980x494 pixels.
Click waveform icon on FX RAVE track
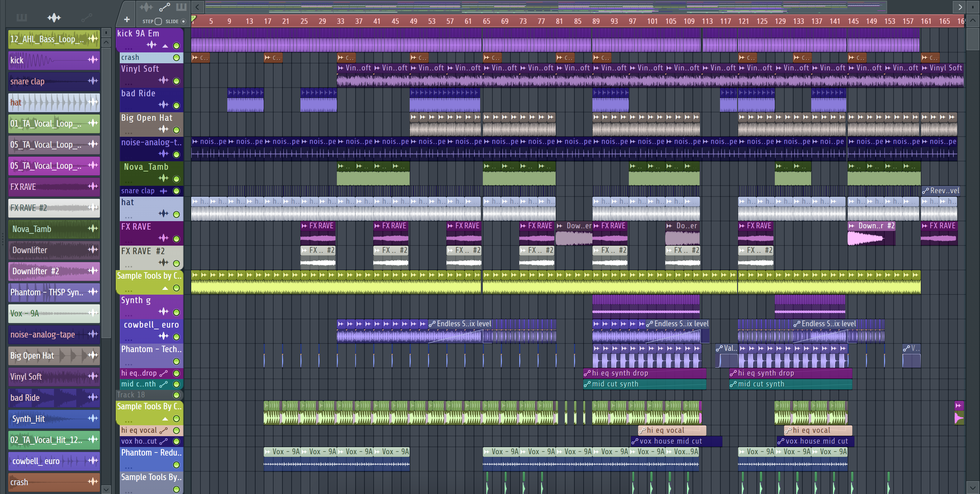coord(164,238)
